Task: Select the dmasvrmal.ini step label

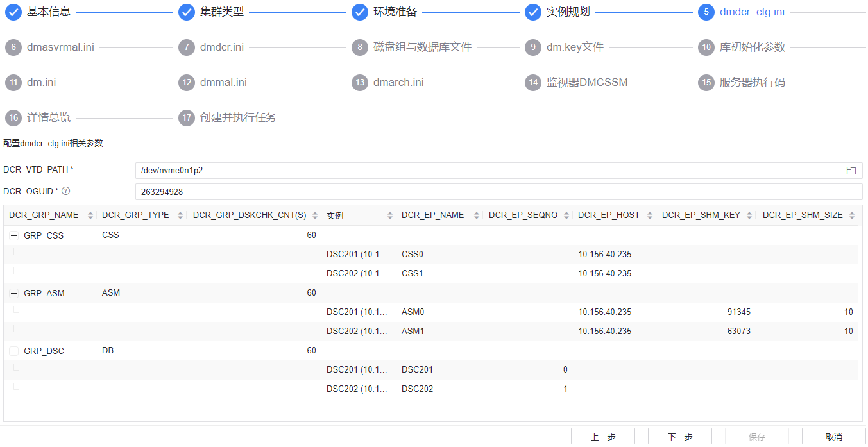Action: (60, 47)
